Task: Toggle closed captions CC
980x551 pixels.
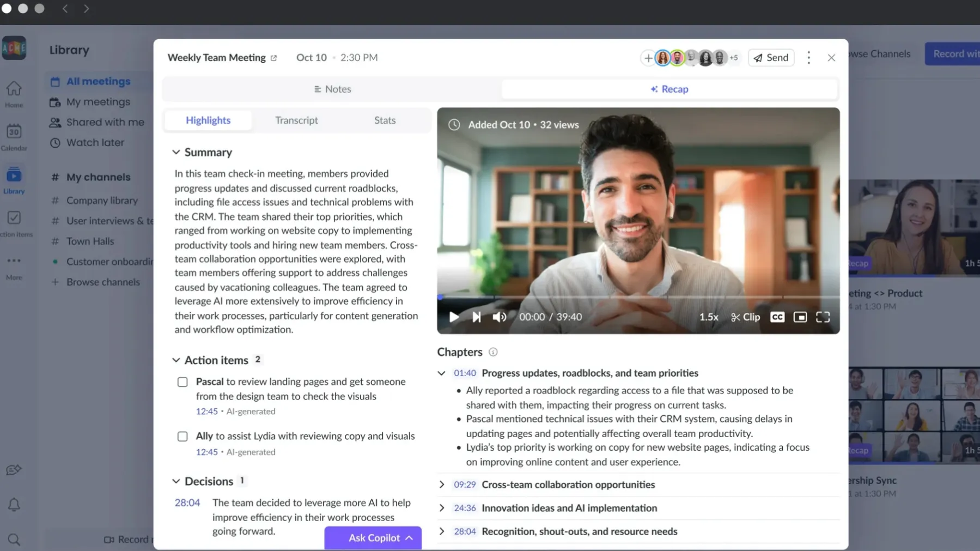Action: pyautogui.click(x=777, y=317)
